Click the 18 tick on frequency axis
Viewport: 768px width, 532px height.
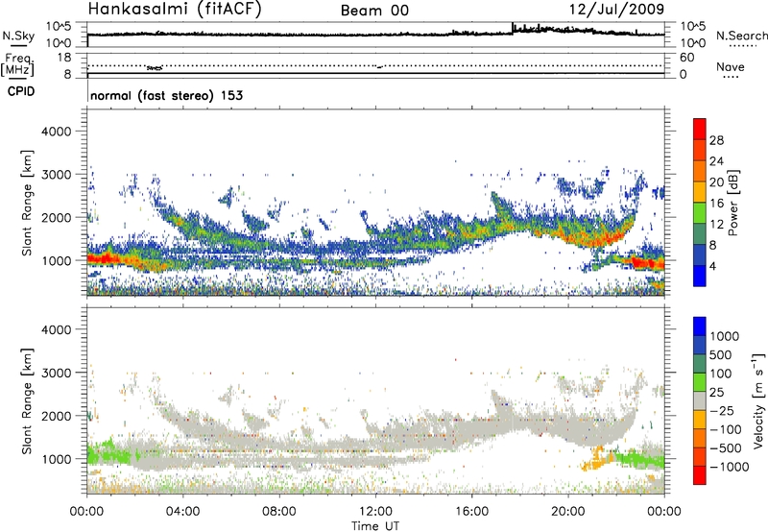(63, 58)
